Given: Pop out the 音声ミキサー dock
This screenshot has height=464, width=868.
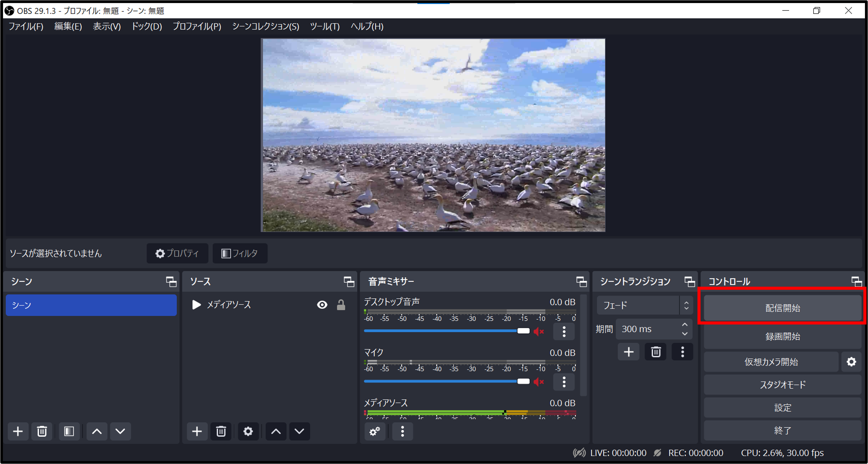Looking at the screenshot, I should (581, 282).
